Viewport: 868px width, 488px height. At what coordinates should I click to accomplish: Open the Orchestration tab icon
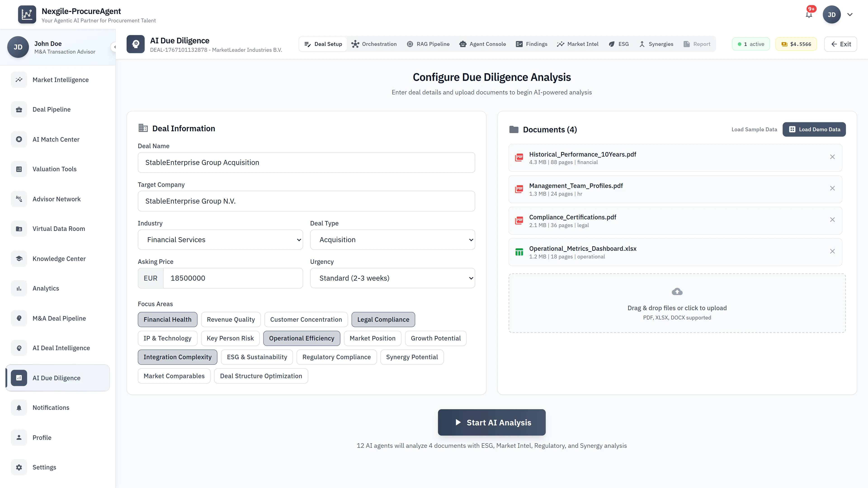[x=355, y=44]
